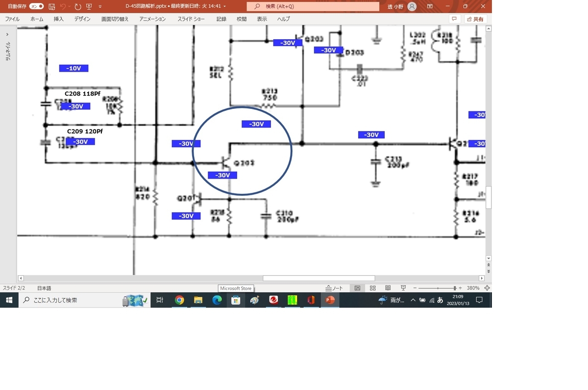Click the vertical scrollbar down arrow

(x=489, y=258)
